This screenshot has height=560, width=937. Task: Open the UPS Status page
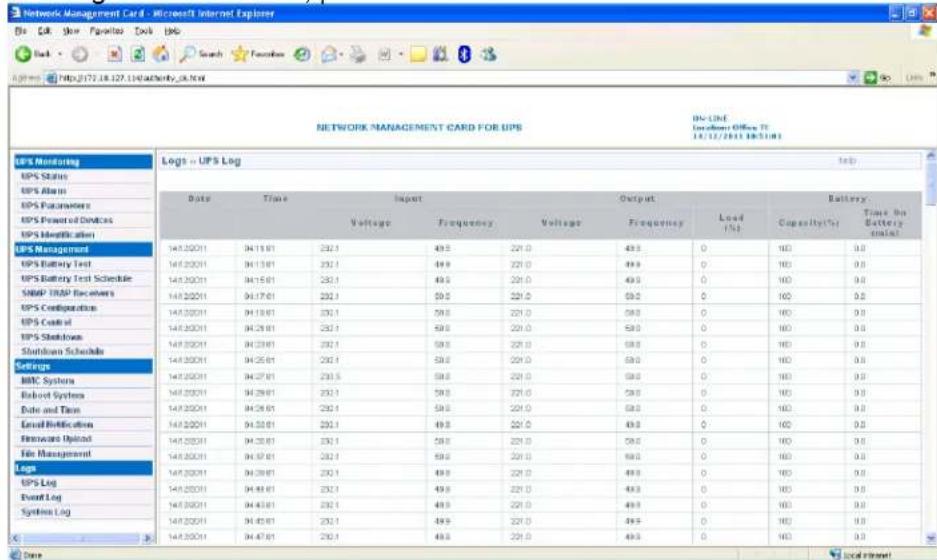[44, 176]
